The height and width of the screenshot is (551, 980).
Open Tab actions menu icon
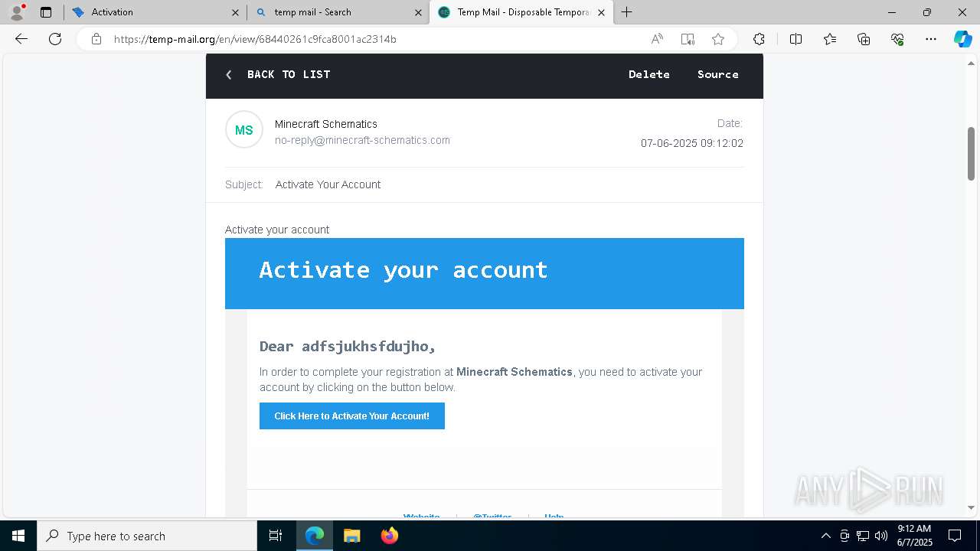pos(46,12)
